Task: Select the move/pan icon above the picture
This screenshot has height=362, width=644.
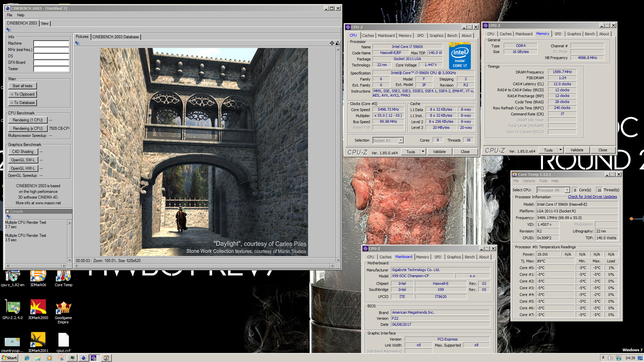Action: coord(332,43)
